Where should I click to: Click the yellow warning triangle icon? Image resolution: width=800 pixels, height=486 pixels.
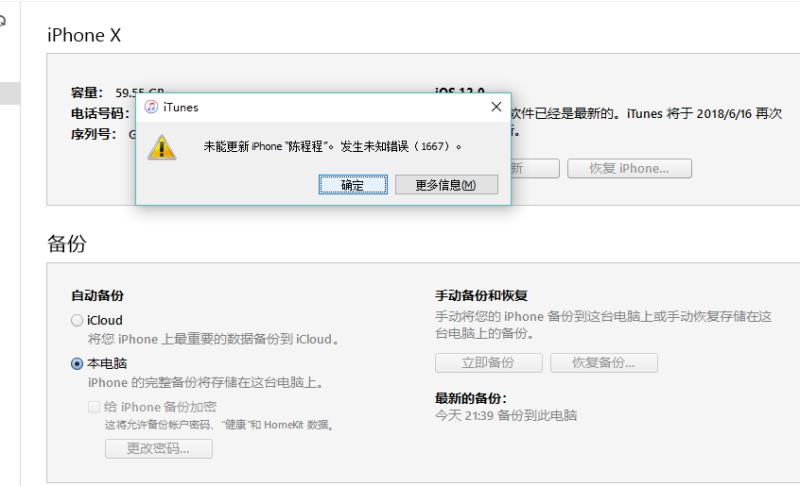click(163, 147)
